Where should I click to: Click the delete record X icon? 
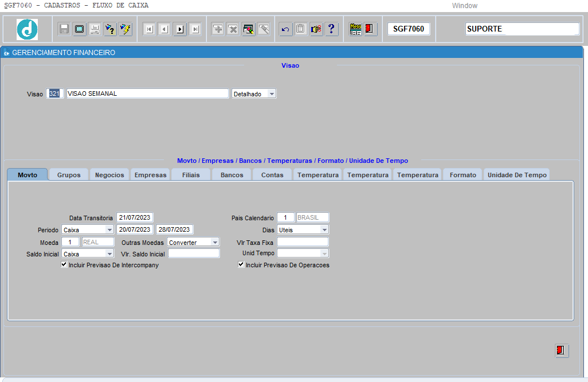pos(233,29)
